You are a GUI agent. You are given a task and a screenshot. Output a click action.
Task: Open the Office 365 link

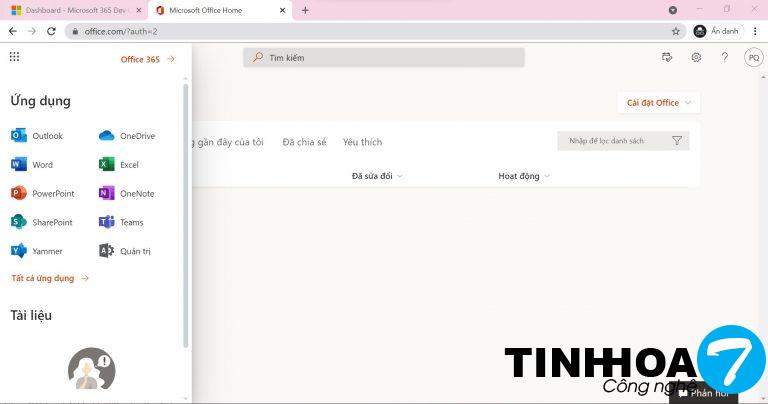click(x=147, y=59)
